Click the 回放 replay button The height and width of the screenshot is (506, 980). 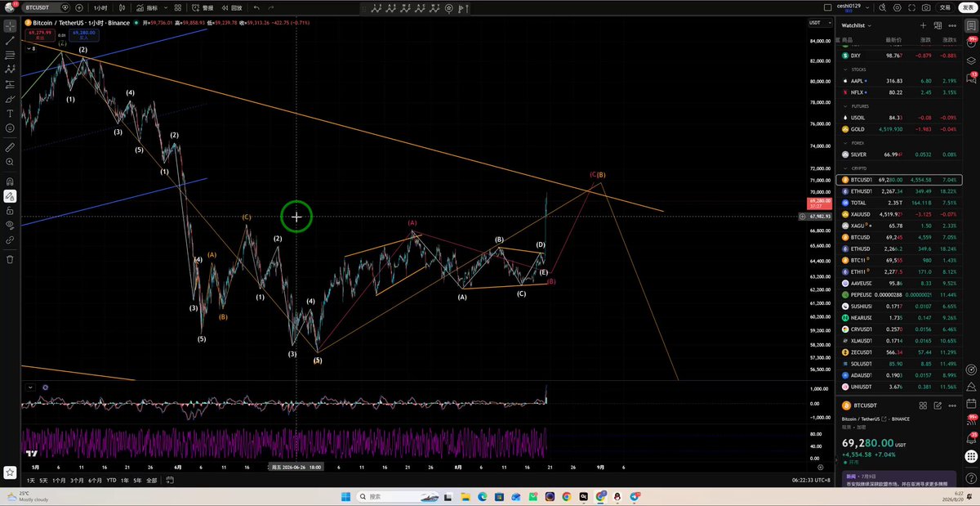click(x=232, y=7)
